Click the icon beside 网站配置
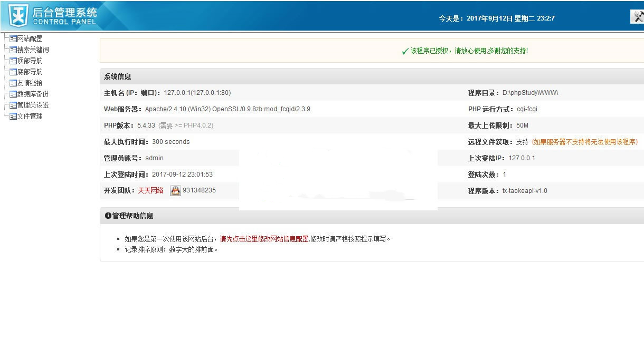This screenshot has height=359, width=644. point(13,38)
